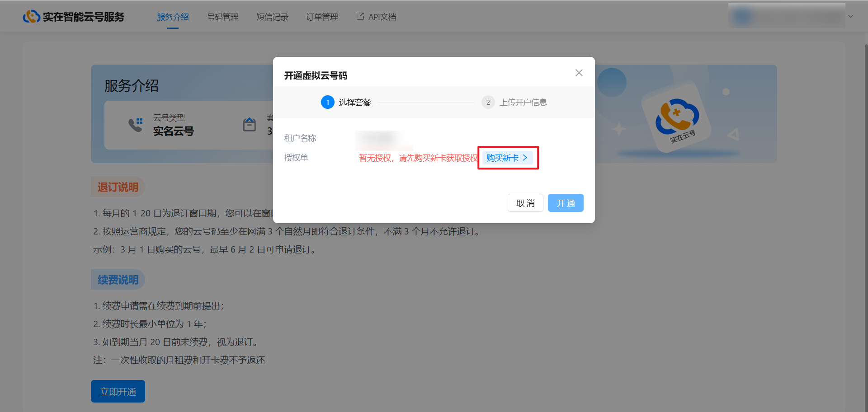This screenshot has width=868, height=412.
Task: Click step 1 circle 选择套餐
Action: click(327, 103)
